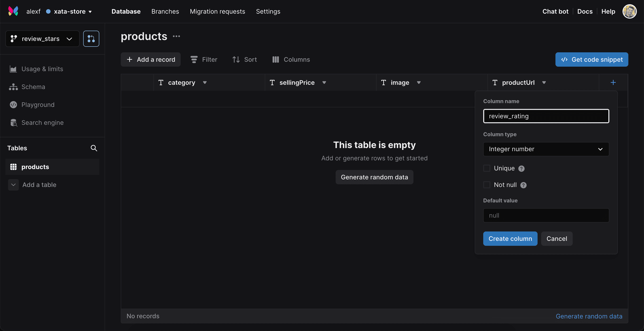Toggle the Unique checkbox for review_rating

pos(487,168)
